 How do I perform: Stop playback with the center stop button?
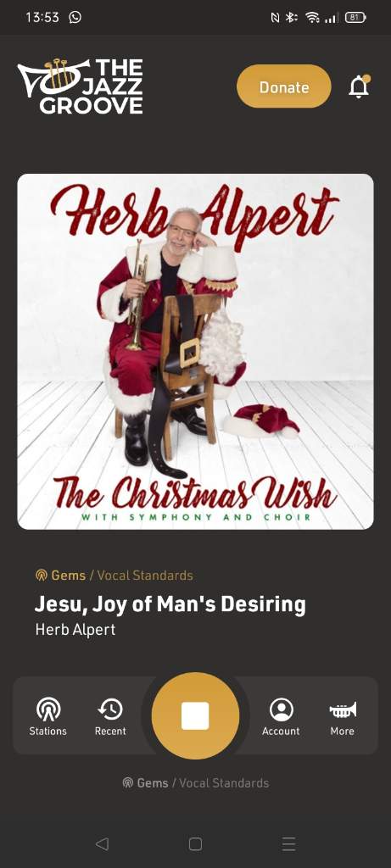pos(195,715)
